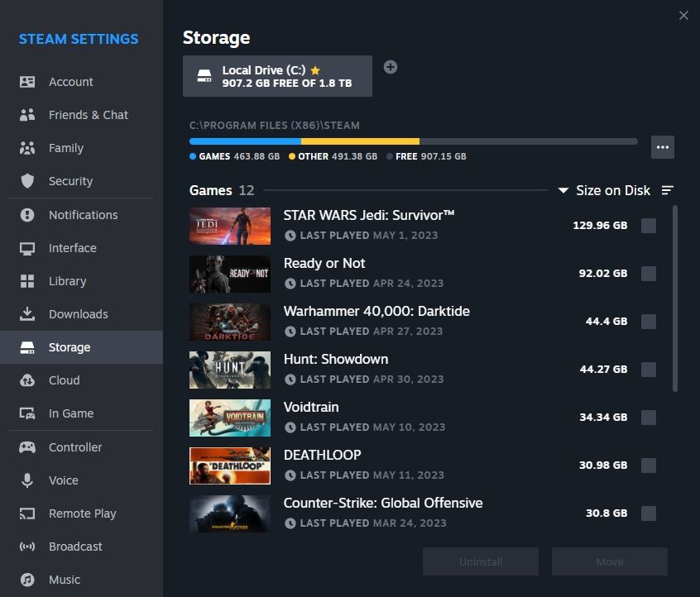Viewport: 700px width, 597px height.
Task: Open Controller settings from the sidebar
Action: (74, 447)
